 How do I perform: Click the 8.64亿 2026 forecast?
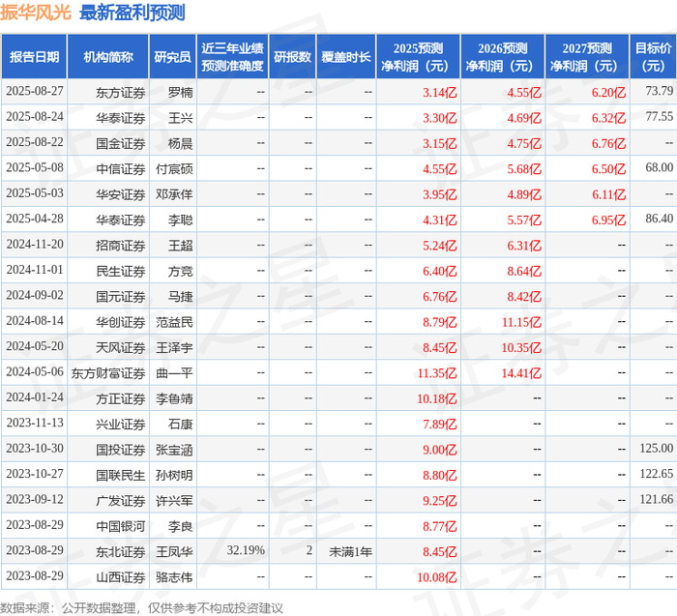[524, 270]
